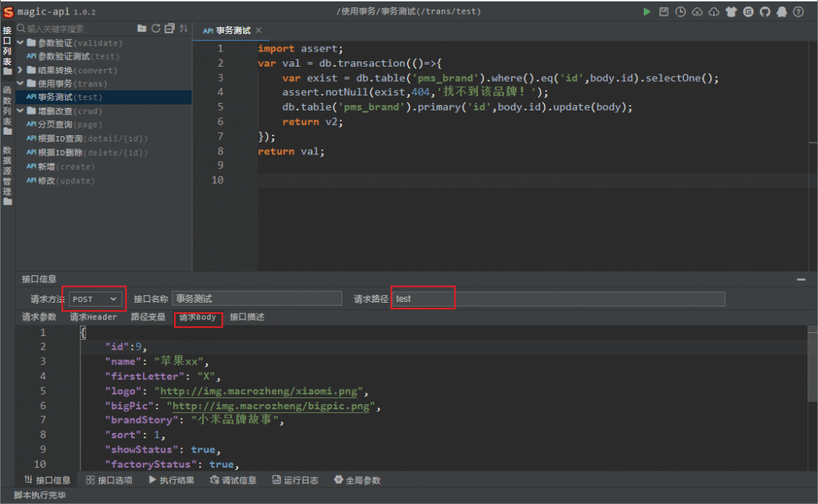This screenshot has height=504, width=818.
Task: Collapse the 使用事务(trans) group
Action: tap(20, 83)
